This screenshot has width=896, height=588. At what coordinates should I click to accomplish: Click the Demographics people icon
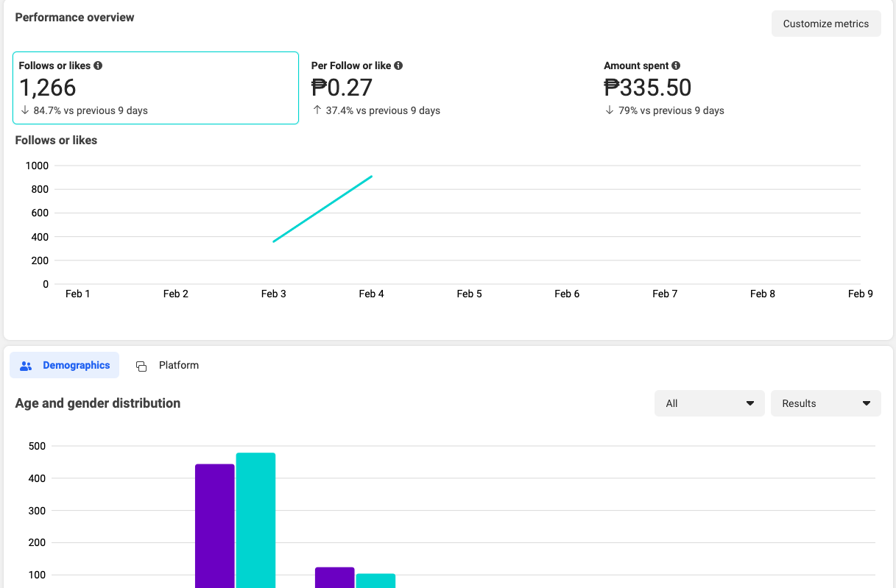[x=27, y=366]
